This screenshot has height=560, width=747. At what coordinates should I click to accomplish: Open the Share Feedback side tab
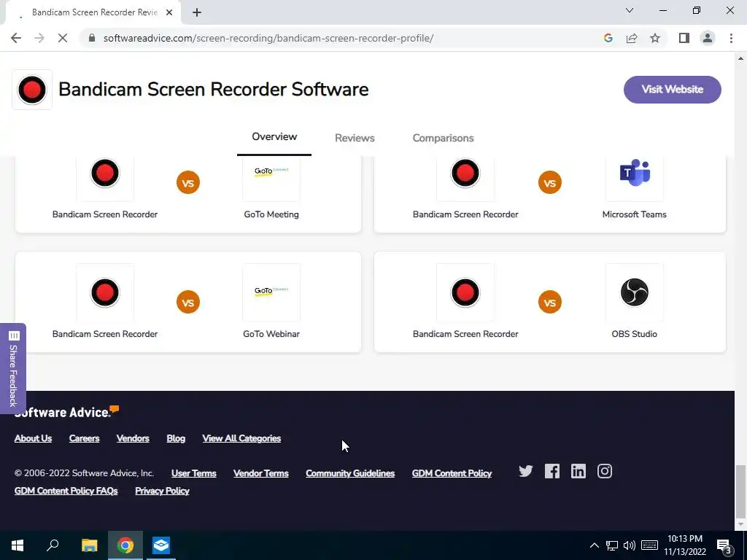tap(13, 368)
